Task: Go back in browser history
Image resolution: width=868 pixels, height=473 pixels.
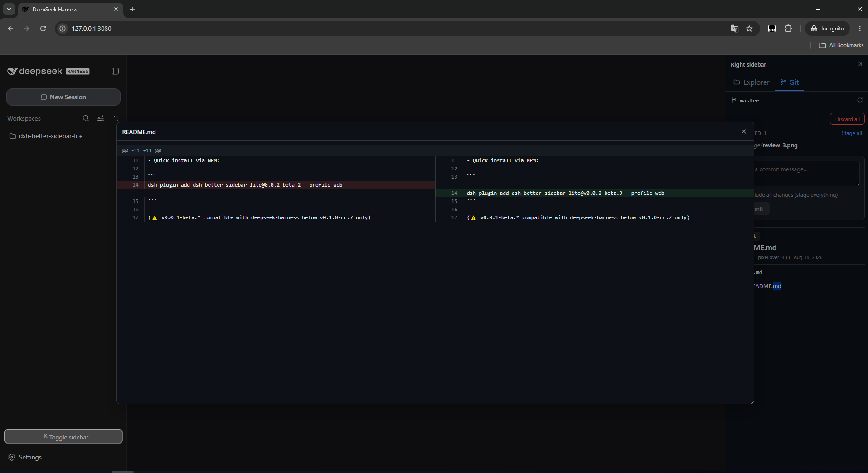Action: pyautogui.click(x=10, y=29)
